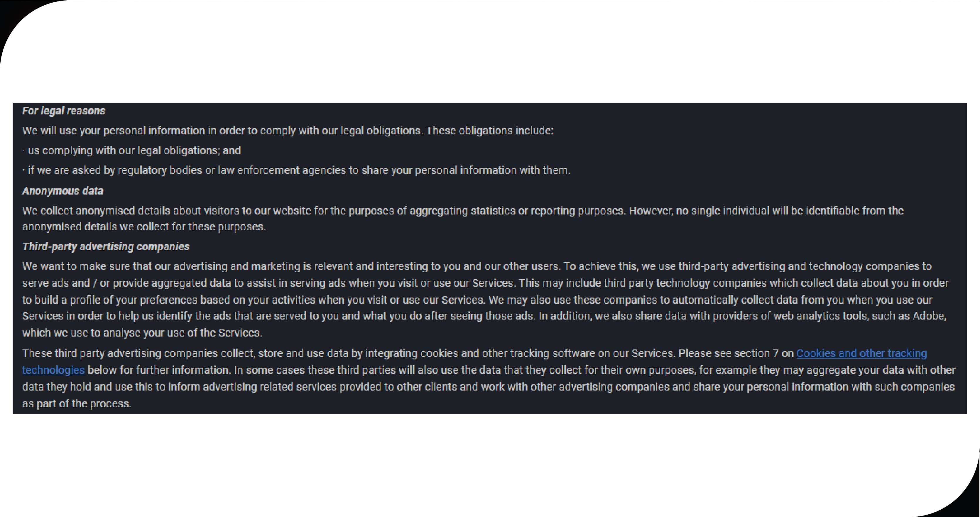980x517 pixels.
Task: Open the 'Cookies and other tracking' link
Action: point(861,353)
